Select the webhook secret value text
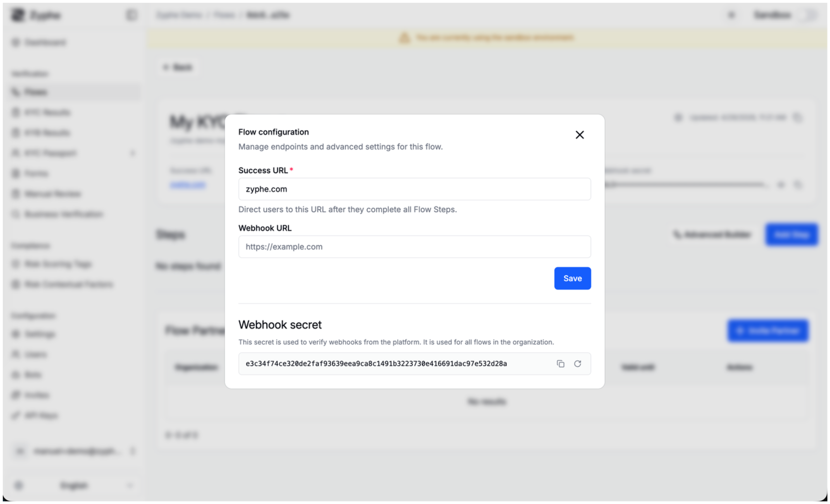The width and height of the screenshot is (830, 504). (x=376, y=364)
